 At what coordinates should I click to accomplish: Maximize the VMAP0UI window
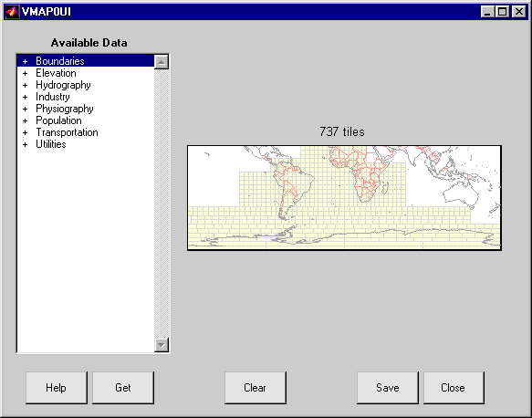[503, 12]
